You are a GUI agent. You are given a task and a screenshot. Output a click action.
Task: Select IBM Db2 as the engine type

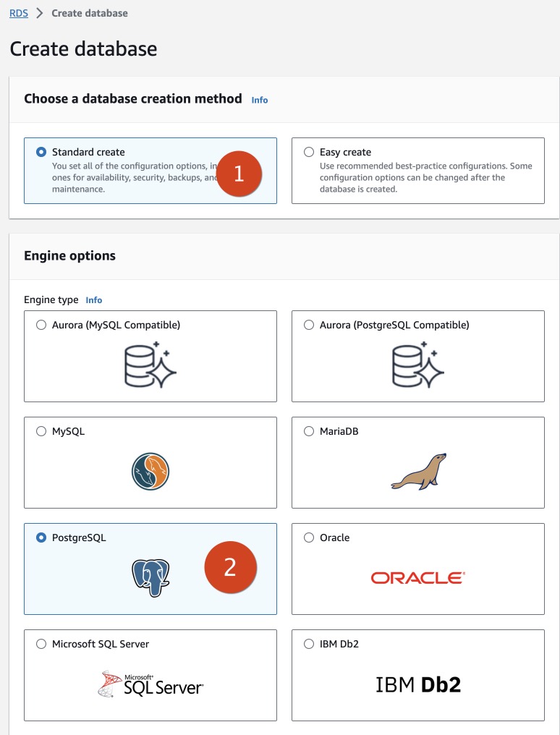pos(310,643)
